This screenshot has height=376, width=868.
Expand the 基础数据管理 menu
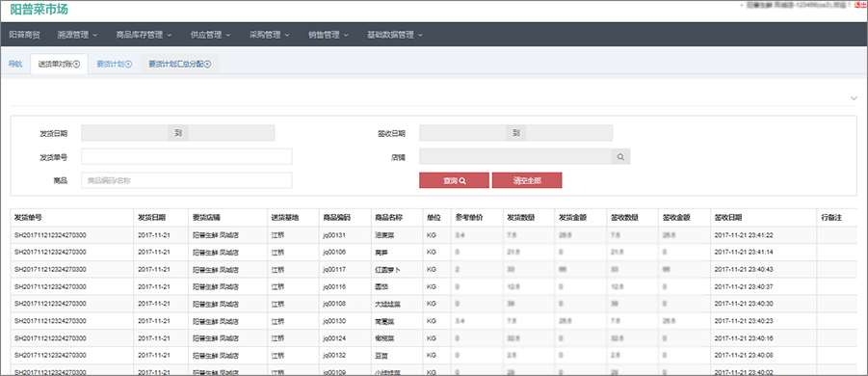[x=395, y=35]
